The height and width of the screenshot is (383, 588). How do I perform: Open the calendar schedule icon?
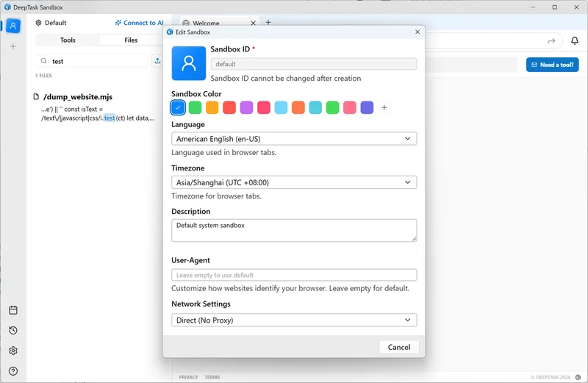(12, 310)
